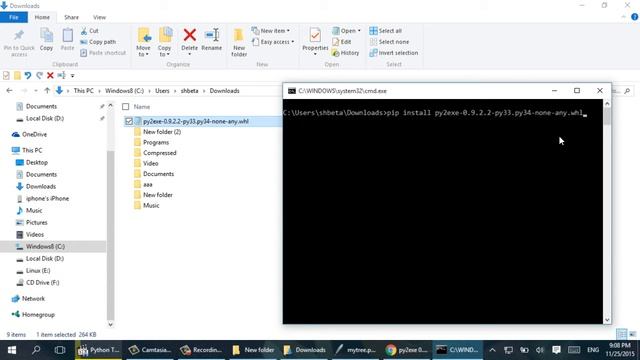Switch to Chrome py2exe taskbar item
The height and width of the screenshot is (360, 640).
pos(406,350)
